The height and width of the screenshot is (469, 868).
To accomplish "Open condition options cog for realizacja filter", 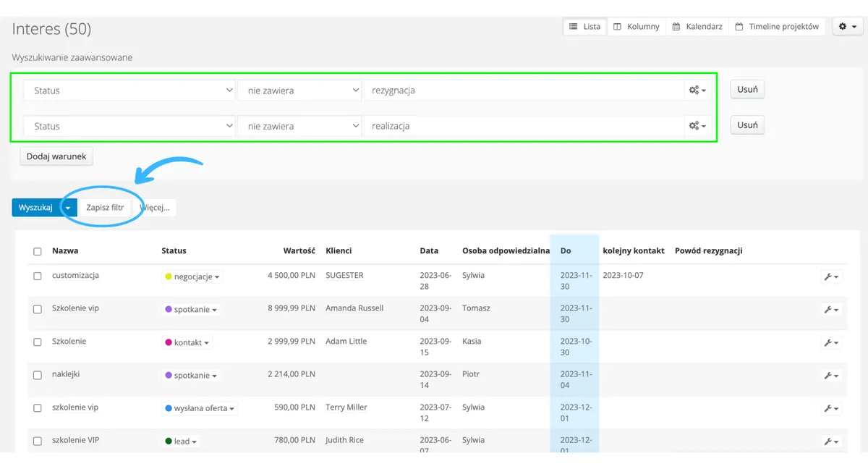I will pos(697,126).
